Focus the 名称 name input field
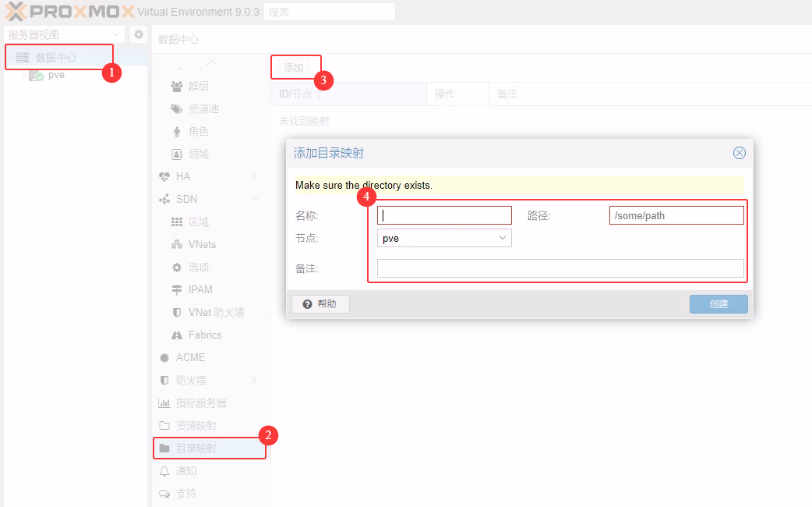 click(x=444, y=215)
